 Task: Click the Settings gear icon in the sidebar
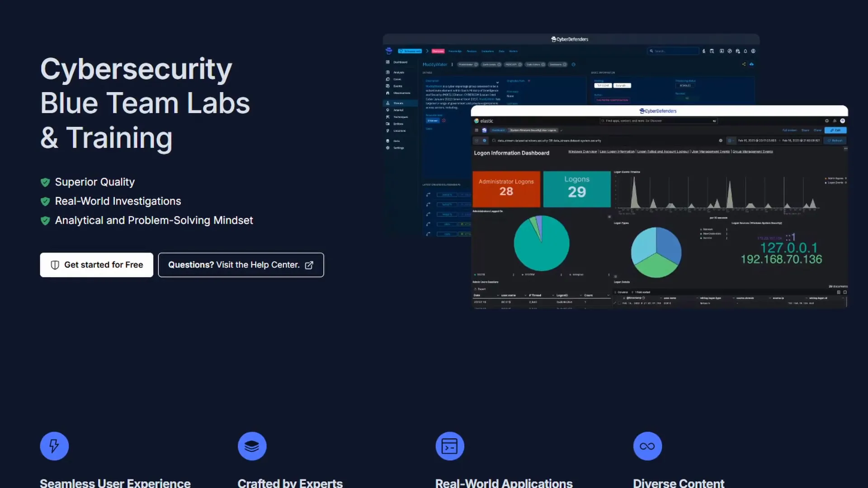tap(387, 148)
